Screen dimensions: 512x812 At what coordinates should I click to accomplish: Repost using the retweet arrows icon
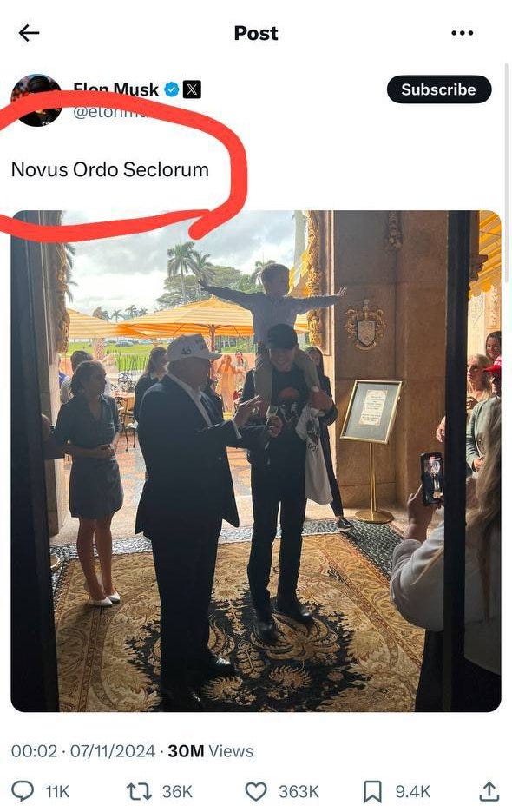tap(139, 791)
